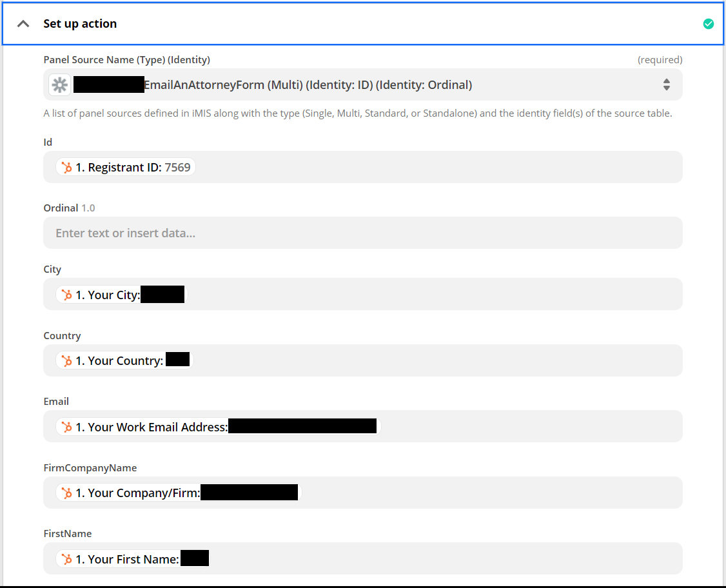Viewport: 726px width, 588px height.
Task: Click the empty Ordinal input field
Action: tap(362, 233)
